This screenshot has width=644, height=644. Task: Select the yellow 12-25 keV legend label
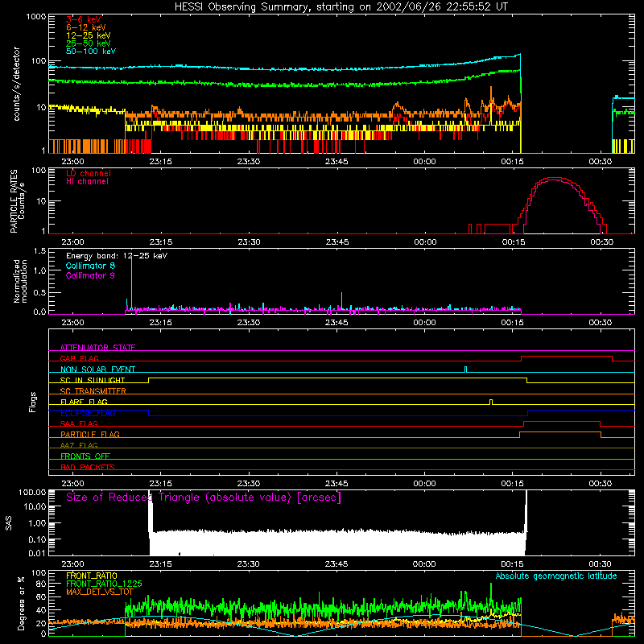(x=89, y=35)
